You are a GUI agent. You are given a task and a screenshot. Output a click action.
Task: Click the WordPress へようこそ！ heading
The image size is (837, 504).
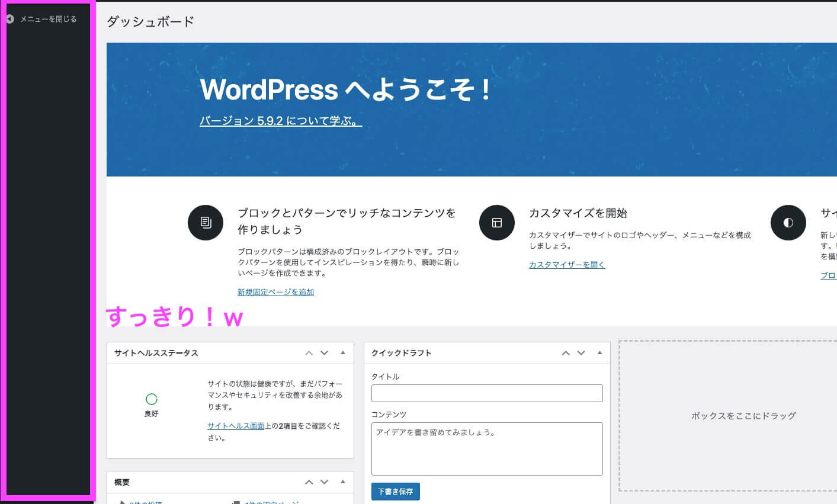click(347, 89)
